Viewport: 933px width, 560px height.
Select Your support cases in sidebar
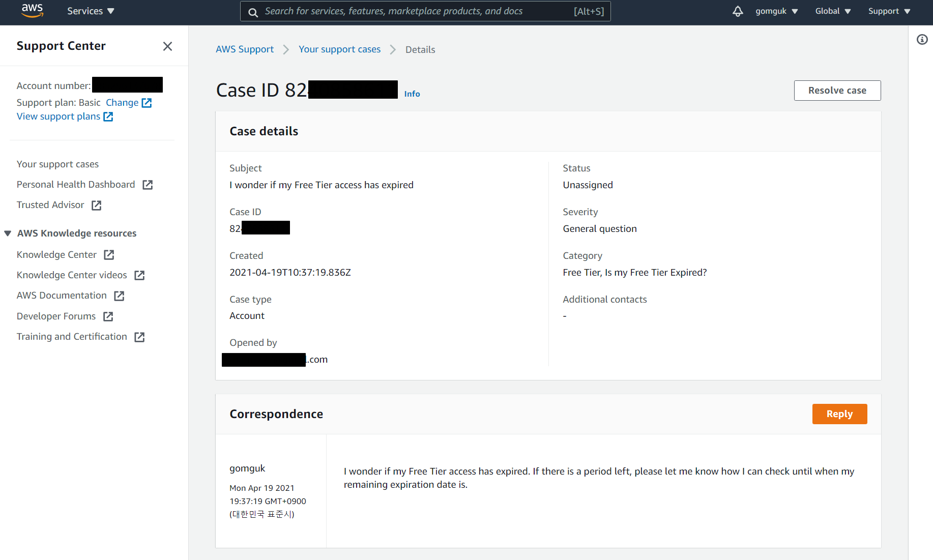[57, 164]
